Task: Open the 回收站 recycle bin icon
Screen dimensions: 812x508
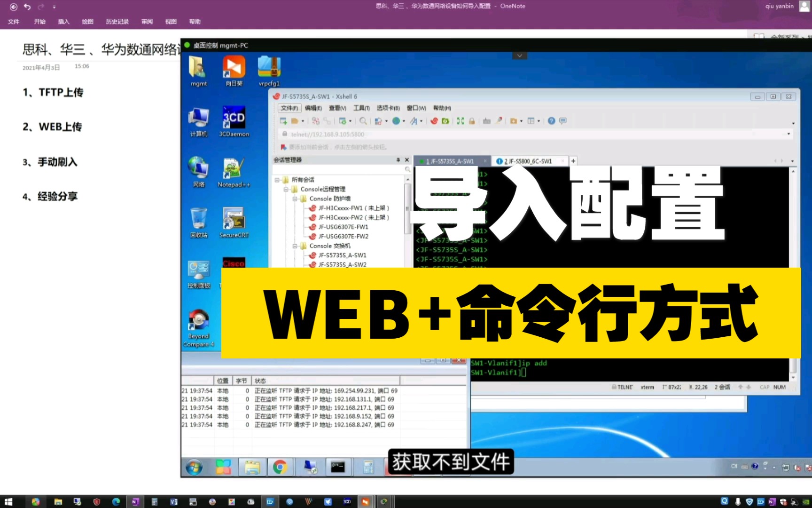Action: pos(199,222)
